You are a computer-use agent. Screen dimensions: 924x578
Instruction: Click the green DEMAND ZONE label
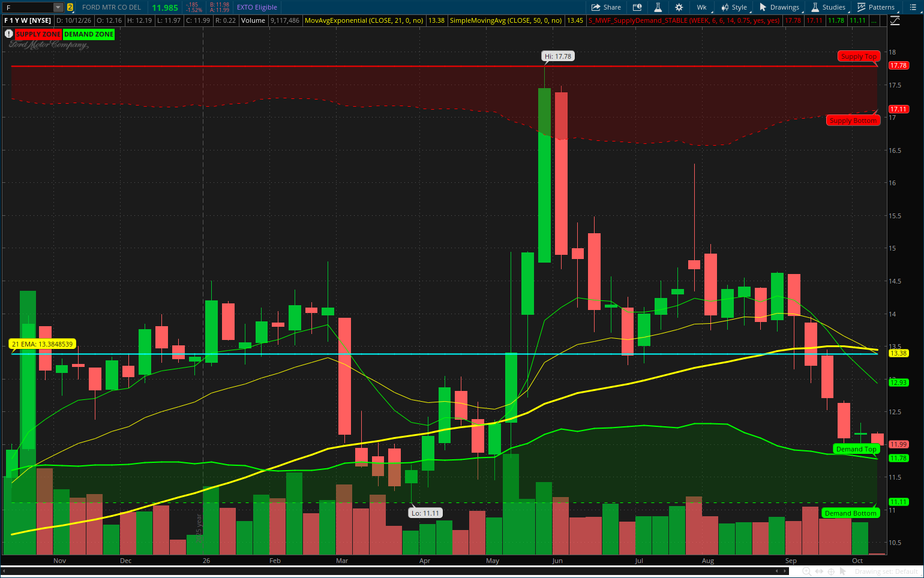89,34
